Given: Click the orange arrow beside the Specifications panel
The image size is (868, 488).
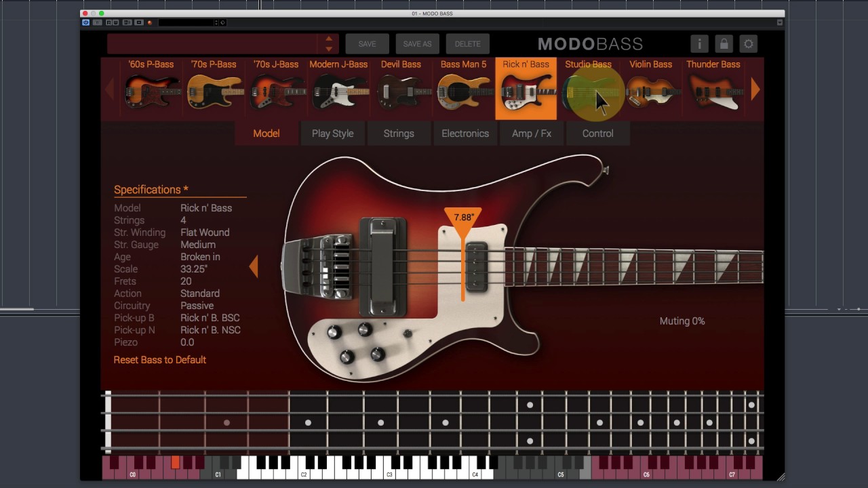Looking at the screenshot, I should 254,266.
